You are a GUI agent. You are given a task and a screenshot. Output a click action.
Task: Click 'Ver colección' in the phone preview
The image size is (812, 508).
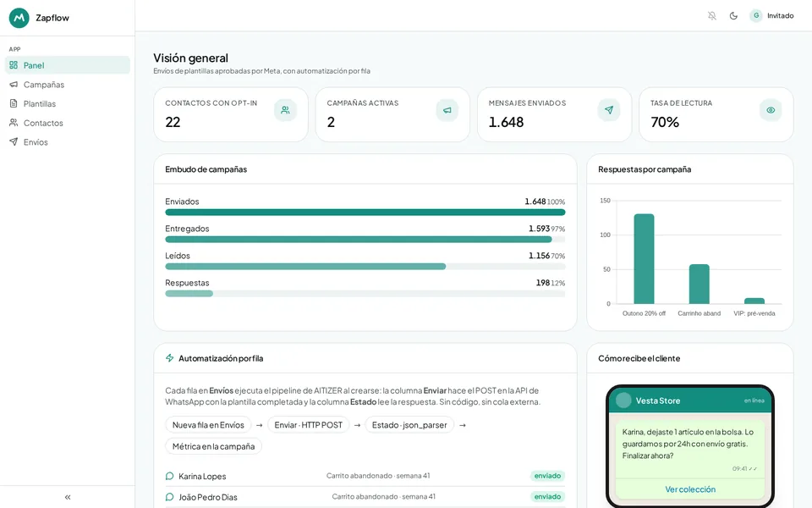coord(690,489)
